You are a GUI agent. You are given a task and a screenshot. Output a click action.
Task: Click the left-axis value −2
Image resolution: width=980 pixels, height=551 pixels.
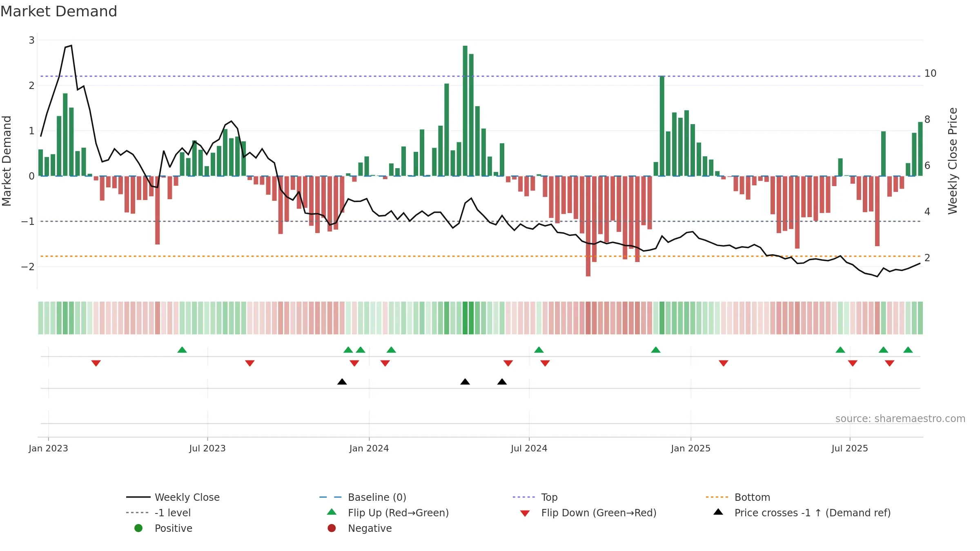tap(28, 267)
